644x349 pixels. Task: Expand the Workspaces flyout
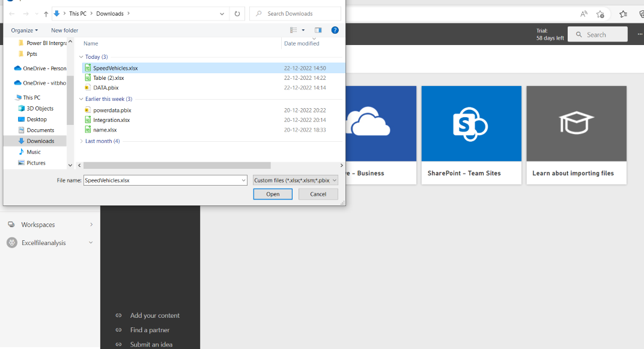(x=91, y=225)
